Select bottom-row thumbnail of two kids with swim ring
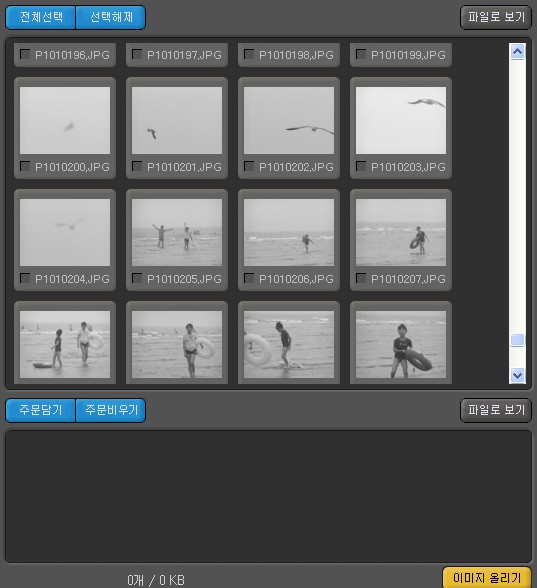This screenshot has height=588, width=537. [65, 344]
